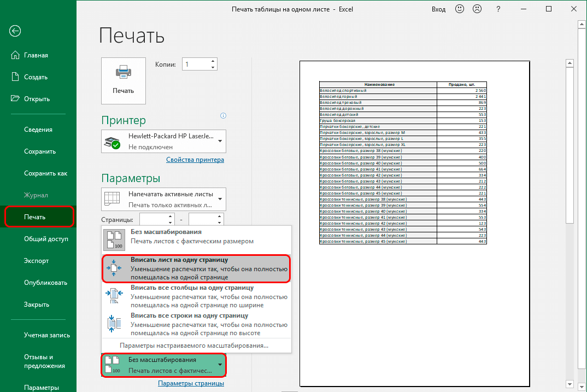Click the Вписать все столбцы icon
Image resolution: width=587 pixels, height=392 pixels.
tap(115, 295)
